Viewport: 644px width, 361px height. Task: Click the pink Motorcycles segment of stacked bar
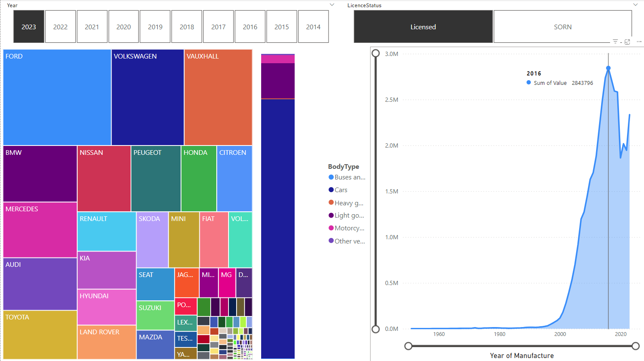278,59
